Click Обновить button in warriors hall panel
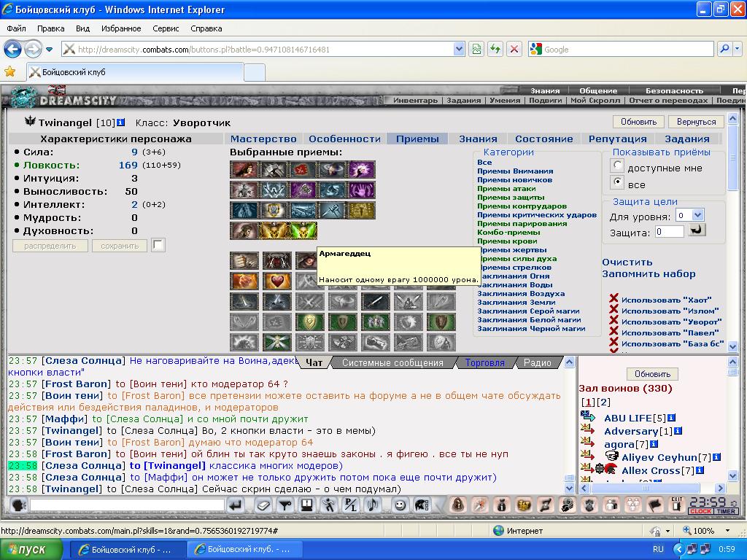 click(652, 374)
